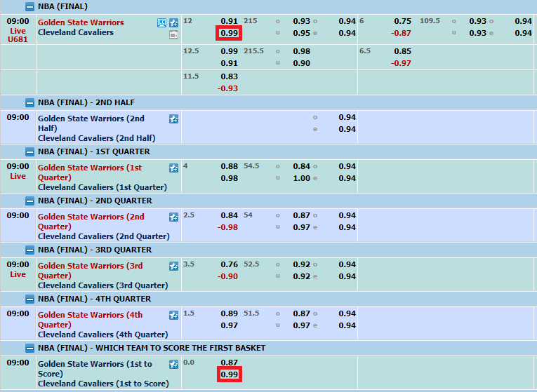Image resolution: width=537 pixels, height=392 pixels.
Task: Add the 4th Quarter match to favorites
Action: pyautogui.click(x=173, y=316)
